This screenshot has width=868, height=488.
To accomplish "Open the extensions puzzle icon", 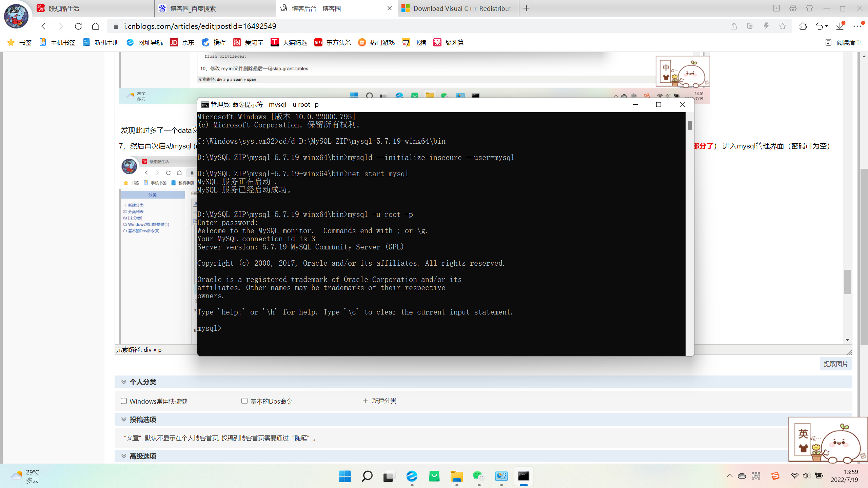I will tap(803, 26).
